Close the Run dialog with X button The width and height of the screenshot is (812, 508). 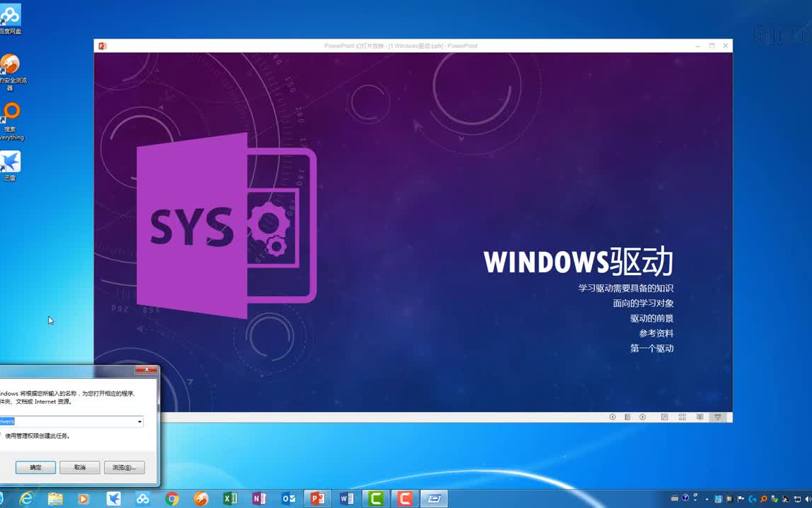[147, 369]
